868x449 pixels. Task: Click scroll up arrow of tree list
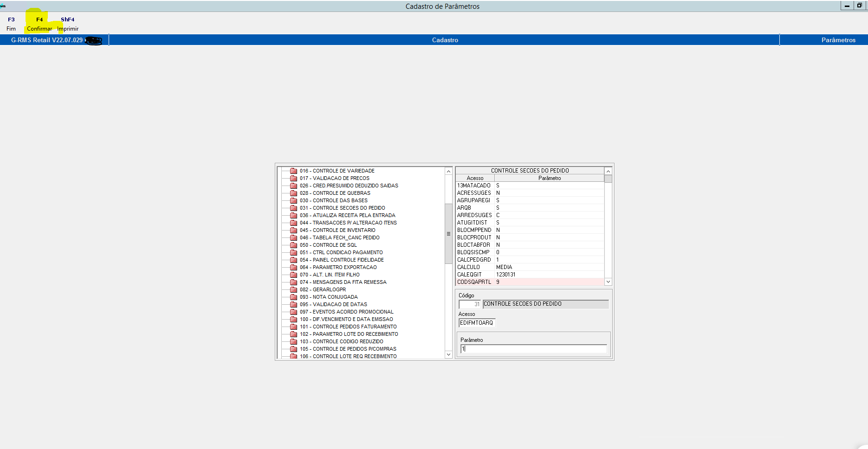click(x=448, y=171)
